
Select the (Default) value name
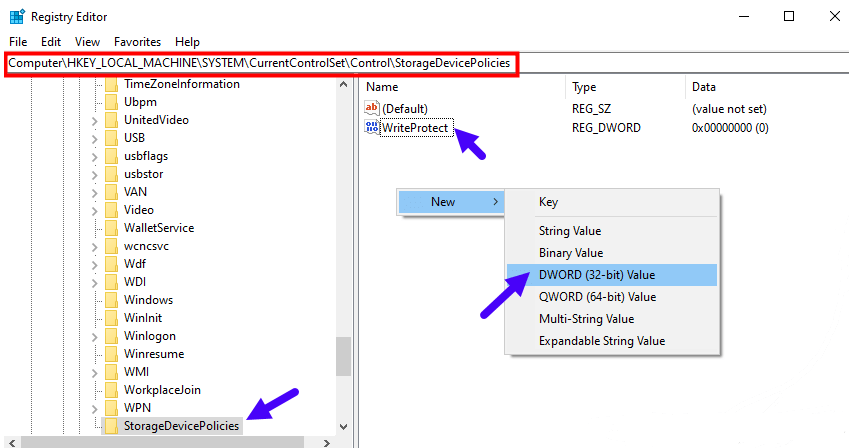pos(405,109)
